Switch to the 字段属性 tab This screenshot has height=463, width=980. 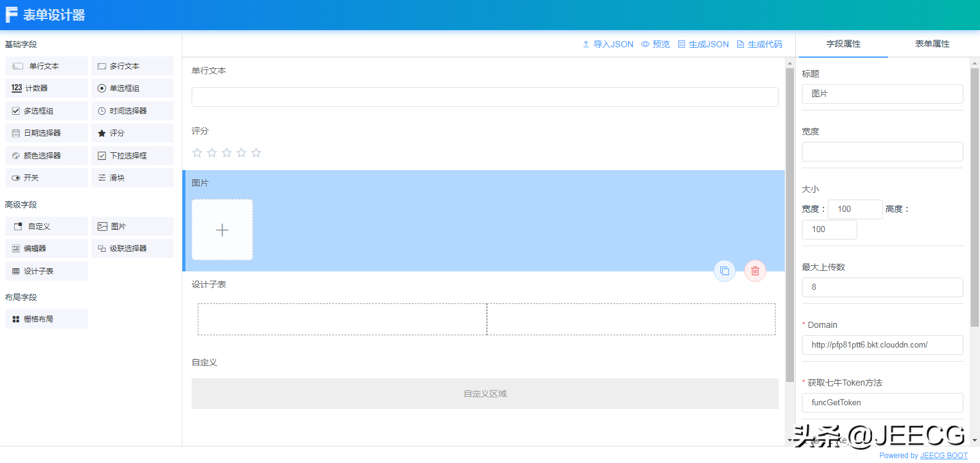coord(843,44)
